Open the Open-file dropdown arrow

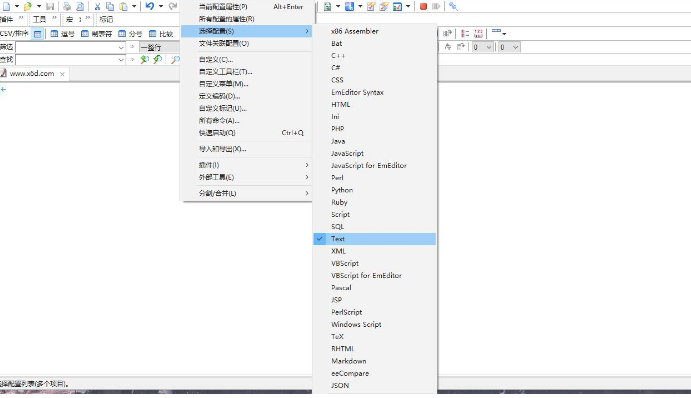[x=39, y=6]
